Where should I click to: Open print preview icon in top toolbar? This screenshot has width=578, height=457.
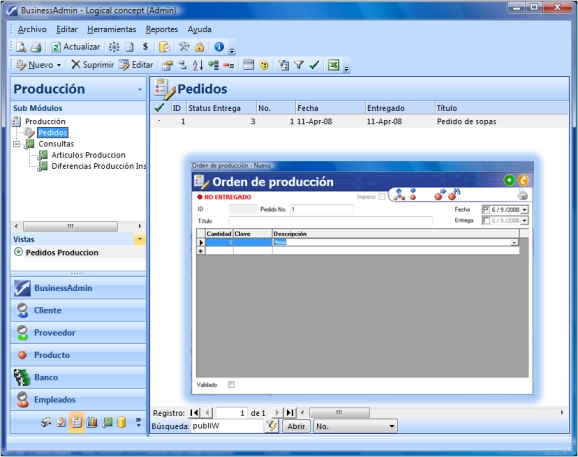[21, 47]
